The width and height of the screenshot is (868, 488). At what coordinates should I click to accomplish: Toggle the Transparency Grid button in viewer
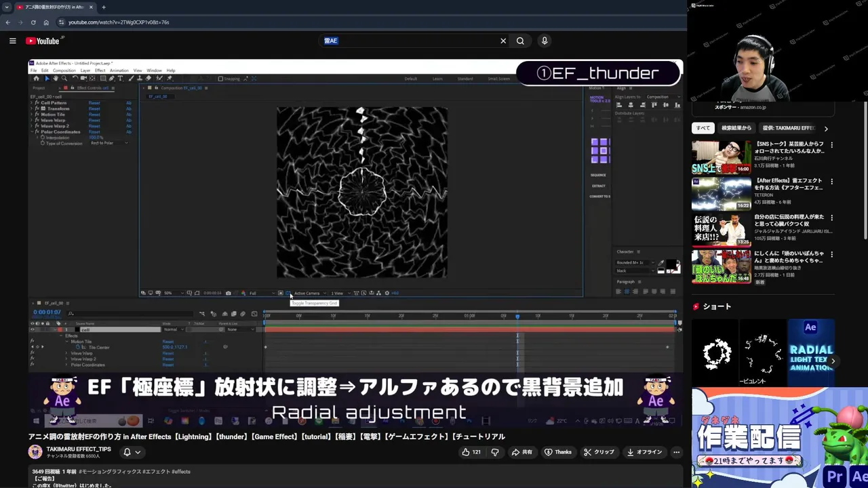point(288,293)
